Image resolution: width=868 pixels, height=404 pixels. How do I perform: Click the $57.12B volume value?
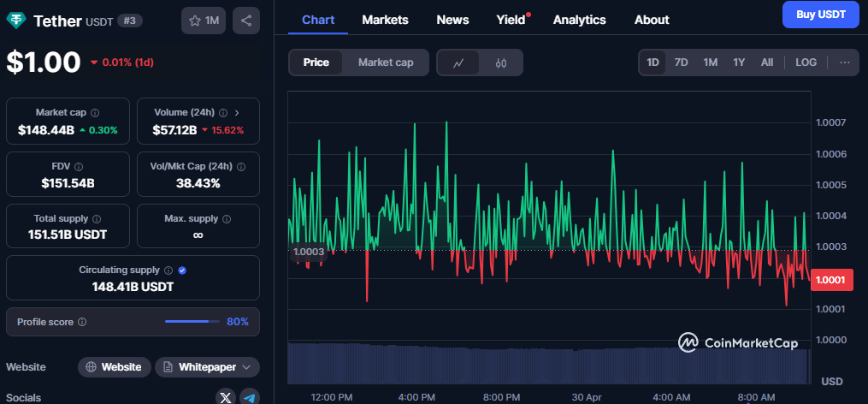[175, 130]
